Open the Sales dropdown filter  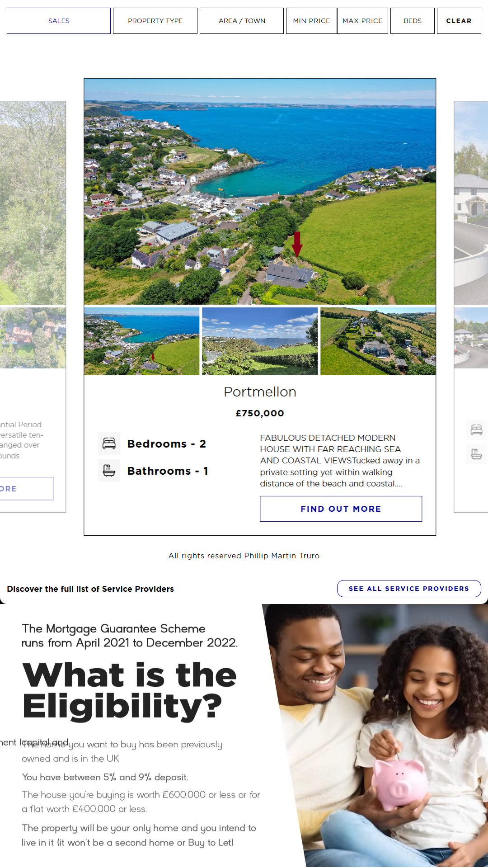pos(59,21)
